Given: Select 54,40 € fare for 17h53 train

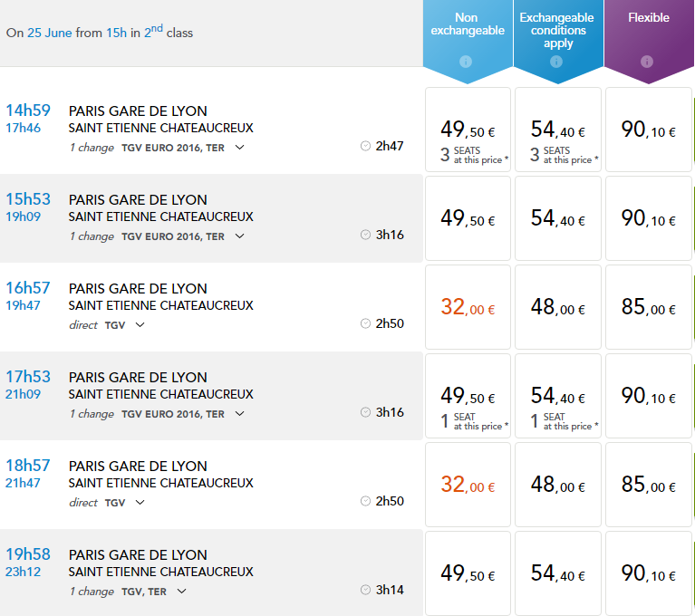Looking at the screenshot, I should click(557, 397).
